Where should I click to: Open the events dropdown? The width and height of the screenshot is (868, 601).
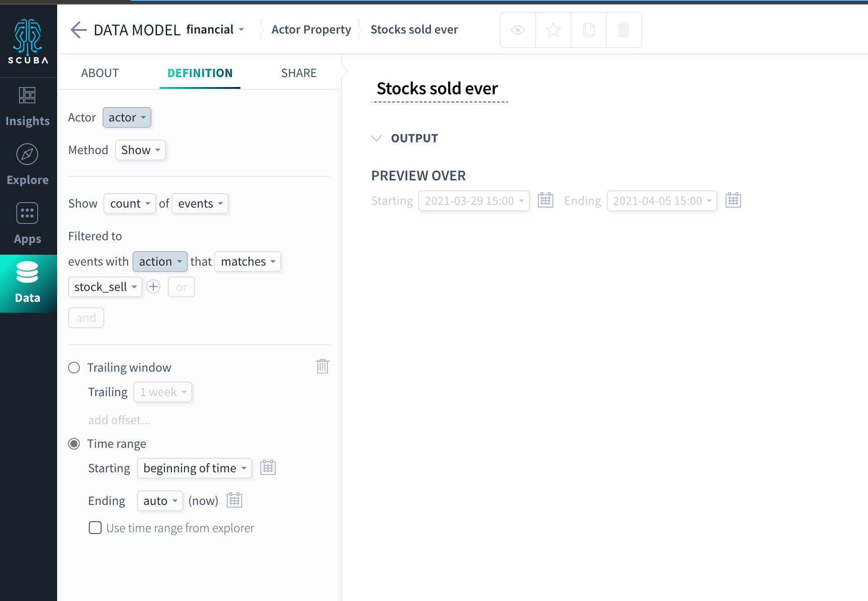pos(200,204)
